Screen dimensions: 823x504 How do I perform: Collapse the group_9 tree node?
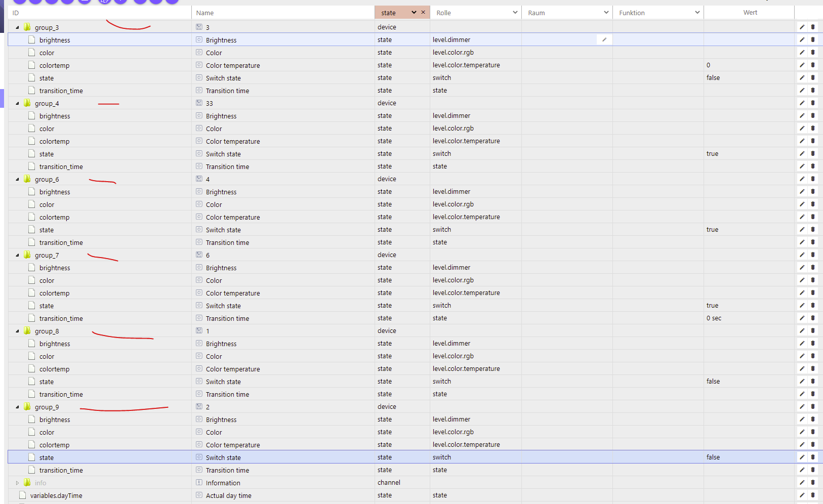(x=17, y=407)
